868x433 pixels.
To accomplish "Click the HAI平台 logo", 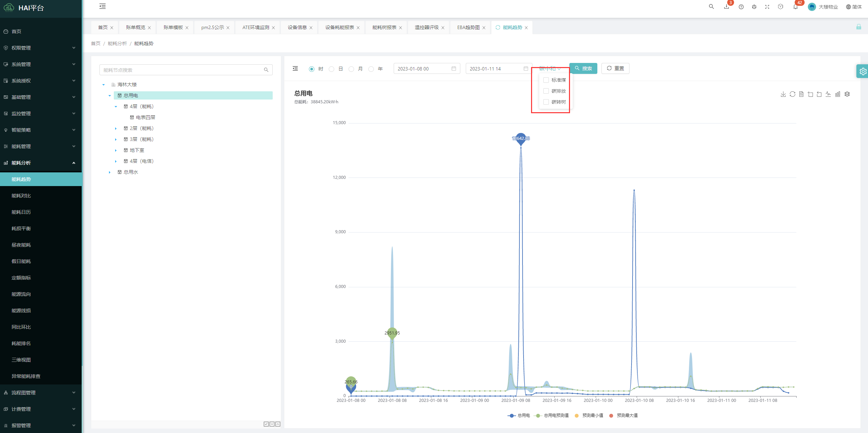I will [x=24, y=8].
